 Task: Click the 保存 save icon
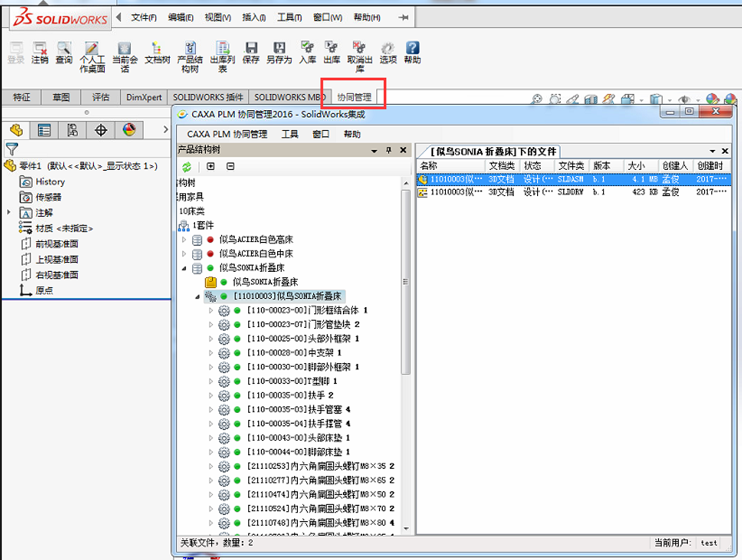[x=251, y=53]
